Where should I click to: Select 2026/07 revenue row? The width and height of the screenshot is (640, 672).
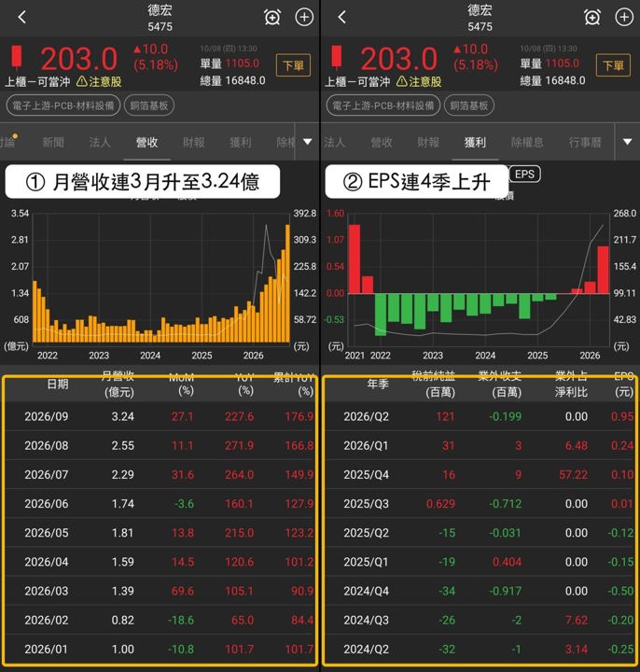pyautogui.click(x=160, y=475)
